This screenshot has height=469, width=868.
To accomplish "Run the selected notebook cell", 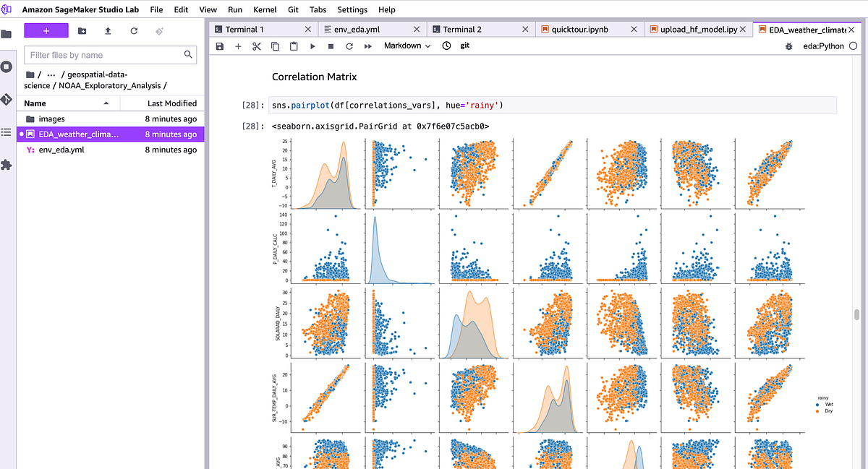I will click(x=311, y=46).
